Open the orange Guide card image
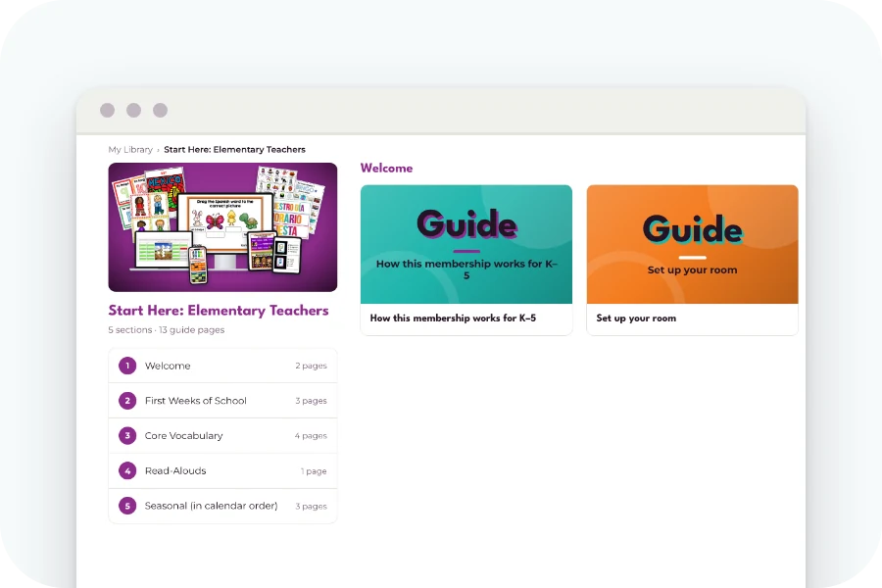 693,244
